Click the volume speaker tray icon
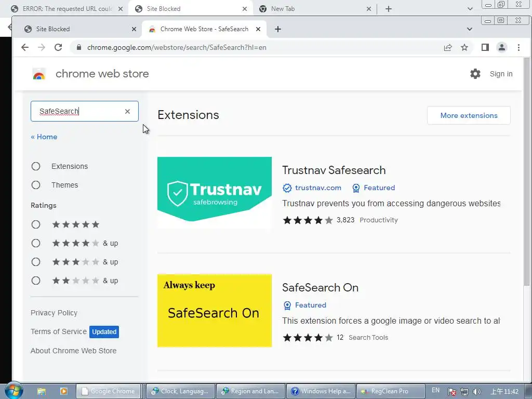The width and height of the screenshot is (532, 399). coord(477,392)
